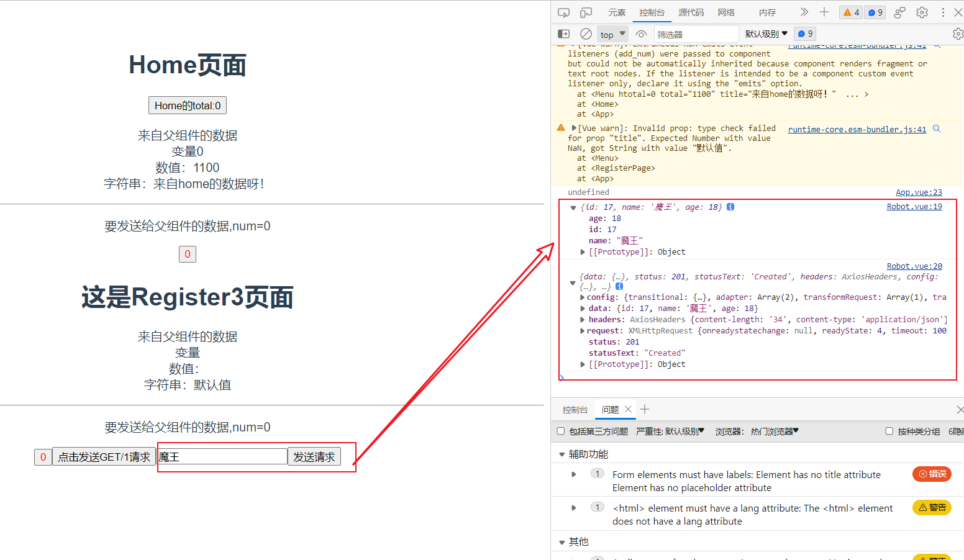Open the more tabs chevron icon

[x=804, y=12]
